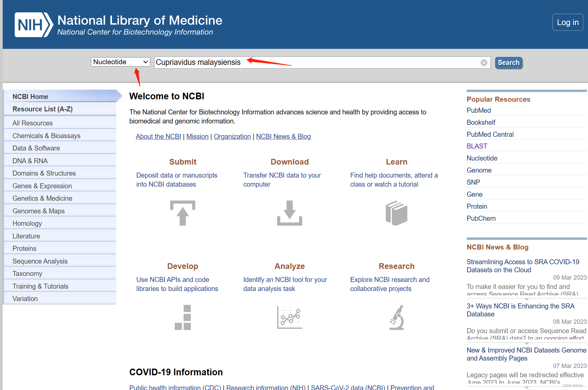The height and width of the screenshot is (390, 588).
Task: Open 'Find help documents' link
Action: pos(394,180)
